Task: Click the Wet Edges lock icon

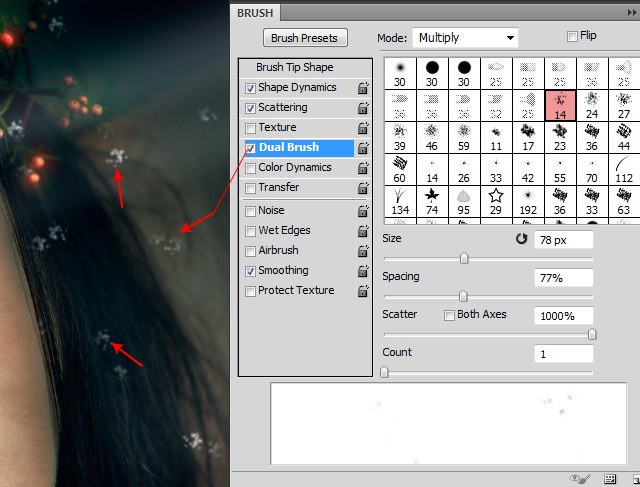Action: coord(363,231)
